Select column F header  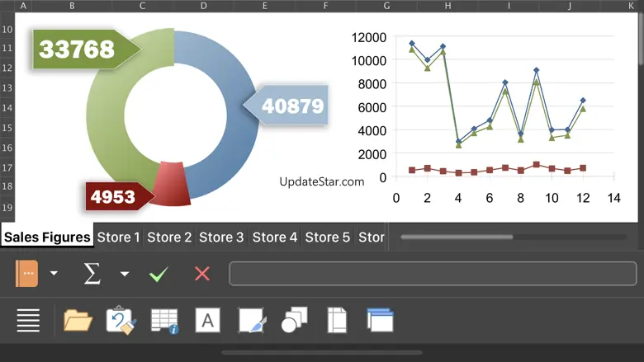[x=325, y=6]
